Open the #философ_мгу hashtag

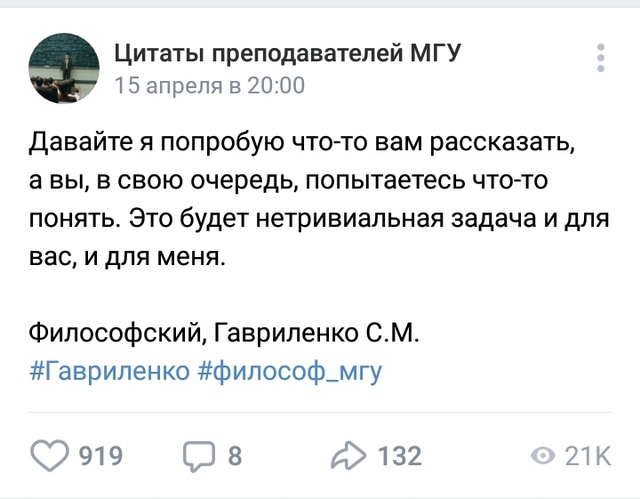tap(284, 371)
